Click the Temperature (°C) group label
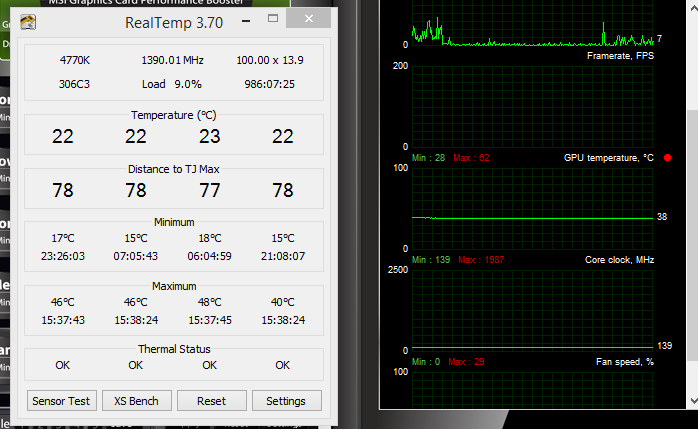 [x=174, y=115]
